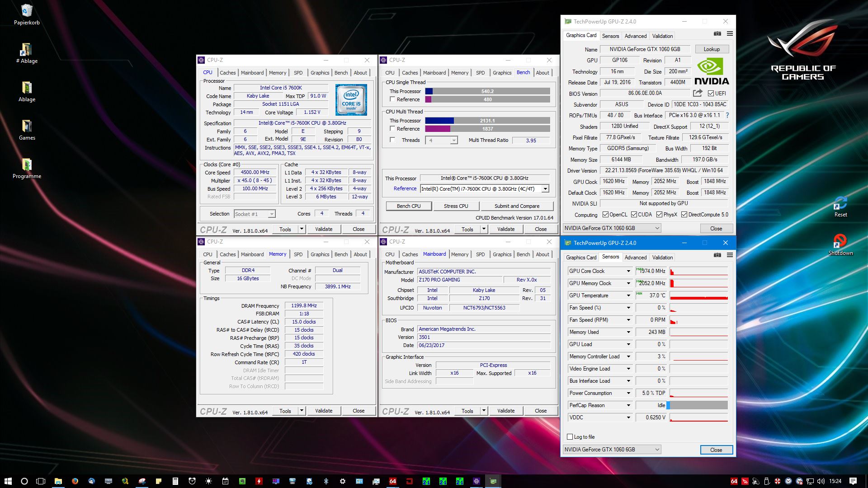Screen dimensions: 868x488
Task: Click the Bus Interface question mark icon
Action: coord(727,115)
